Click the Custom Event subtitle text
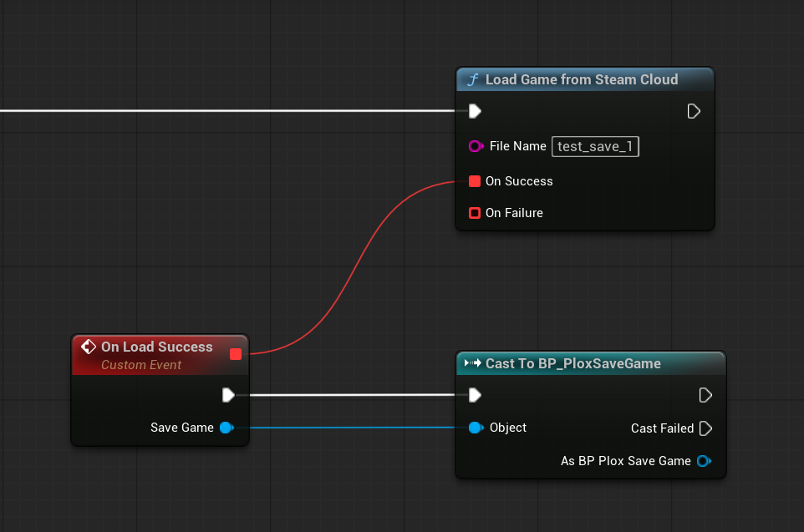This screenshot has width=804, height=532. (x=141, y=365)
